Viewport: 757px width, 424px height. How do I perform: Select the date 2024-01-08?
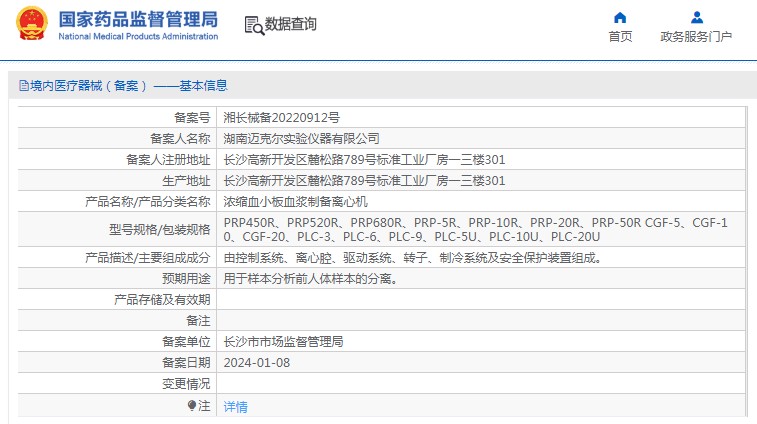[x=257, y=363]
